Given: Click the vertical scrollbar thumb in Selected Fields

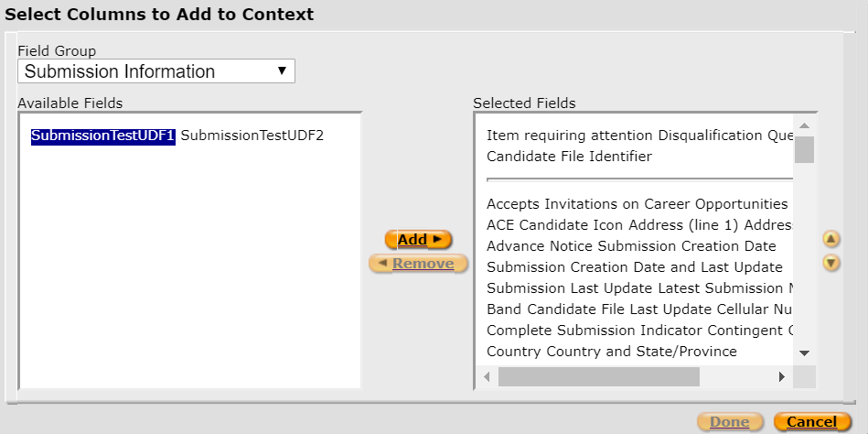Looking at the screenshot, I should pyautogui.click(x=804, y=149).
